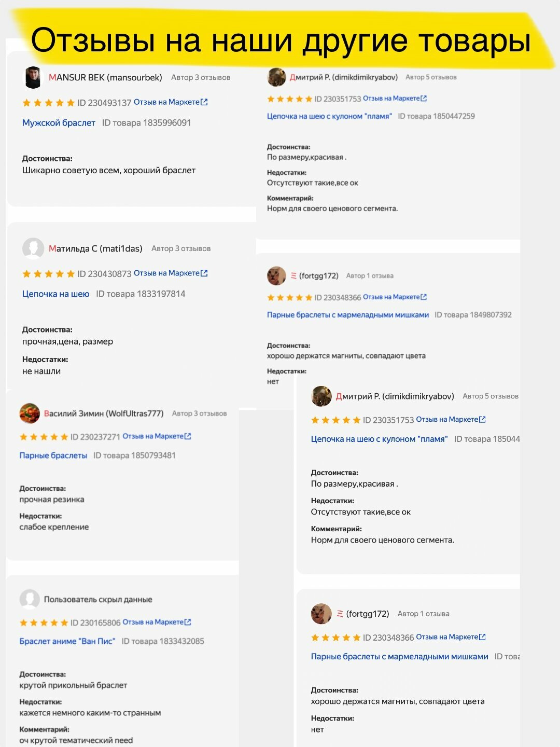The width and height of the screenshot is (560, 747).
Task: Open the external-link icon beside ID 230165806
Action: [188, 622]
